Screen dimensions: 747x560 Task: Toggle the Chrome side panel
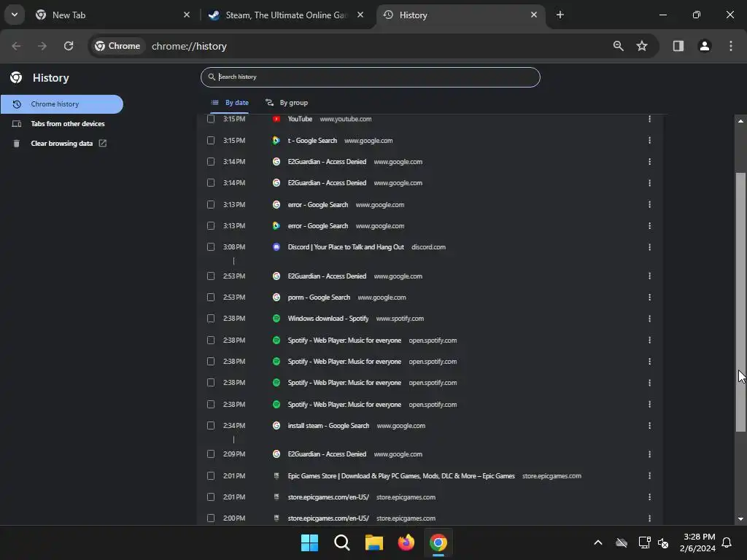[678, 46]
